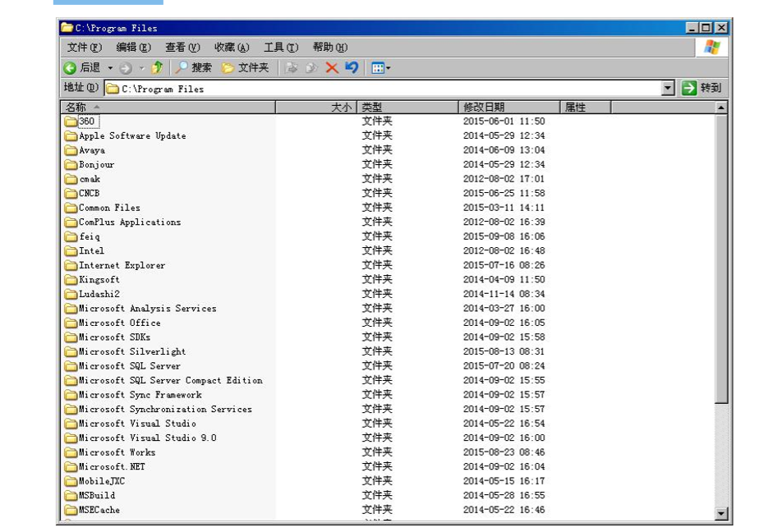
Task: Expand the address bar dropdown arrow
Action: pos(668,88)
